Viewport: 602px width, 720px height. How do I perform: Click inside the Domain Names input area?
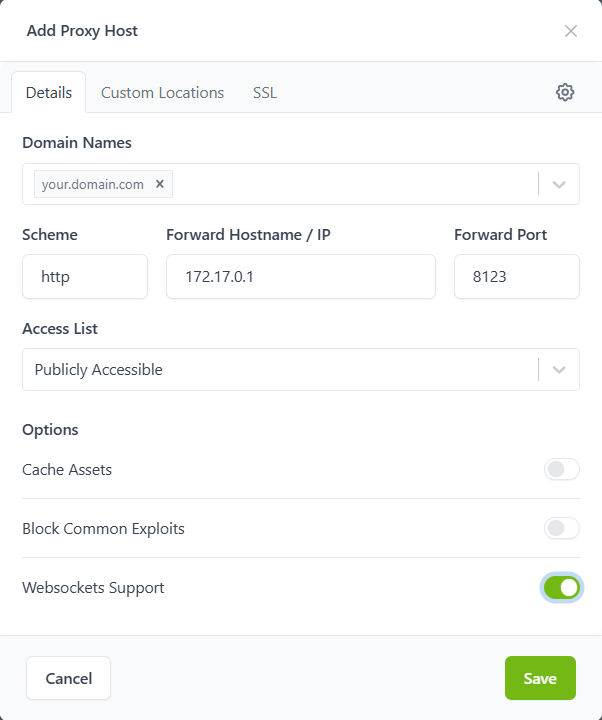click(x=350, y=184)
